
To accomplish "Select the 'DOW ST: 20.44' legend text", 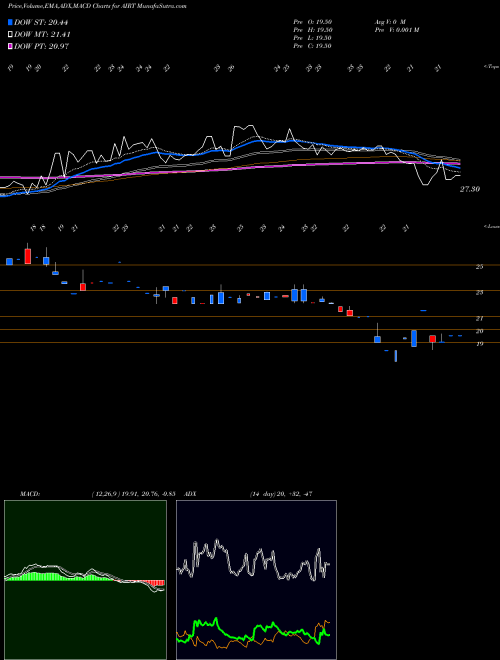I will (41, 22).
